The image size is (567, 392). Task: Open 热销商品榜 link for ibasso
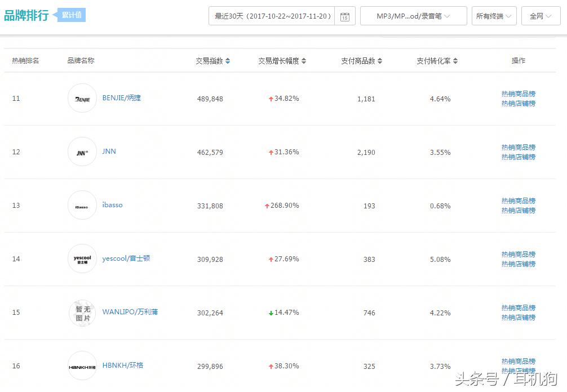coord(517,201)
